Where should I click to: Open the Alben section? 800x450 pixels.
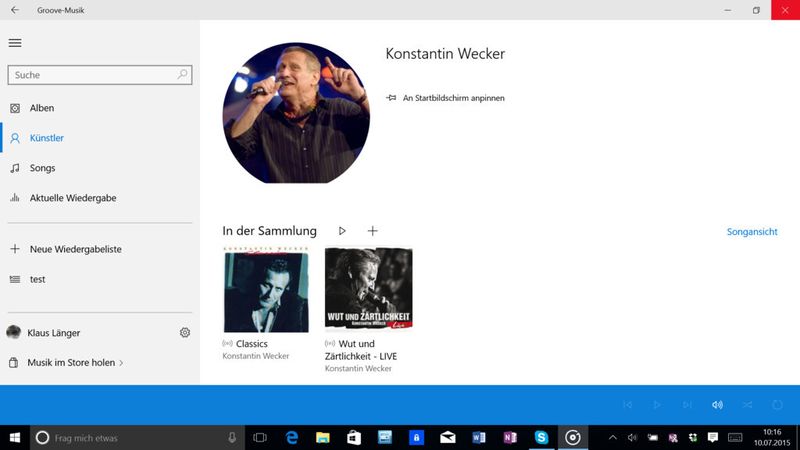point(41,108)
